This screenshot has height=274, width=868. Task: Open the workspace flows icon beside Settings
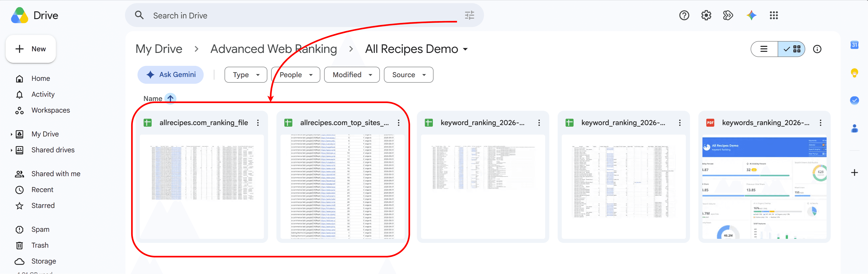[728, 15]
